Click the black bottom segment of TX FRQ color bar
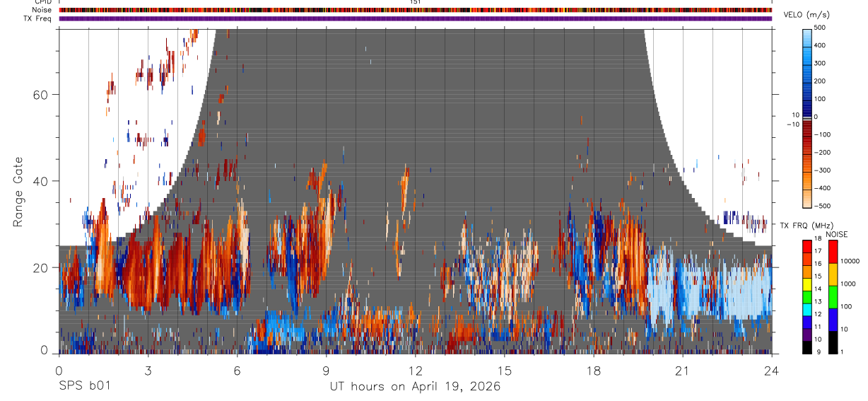 coord(807,347)
